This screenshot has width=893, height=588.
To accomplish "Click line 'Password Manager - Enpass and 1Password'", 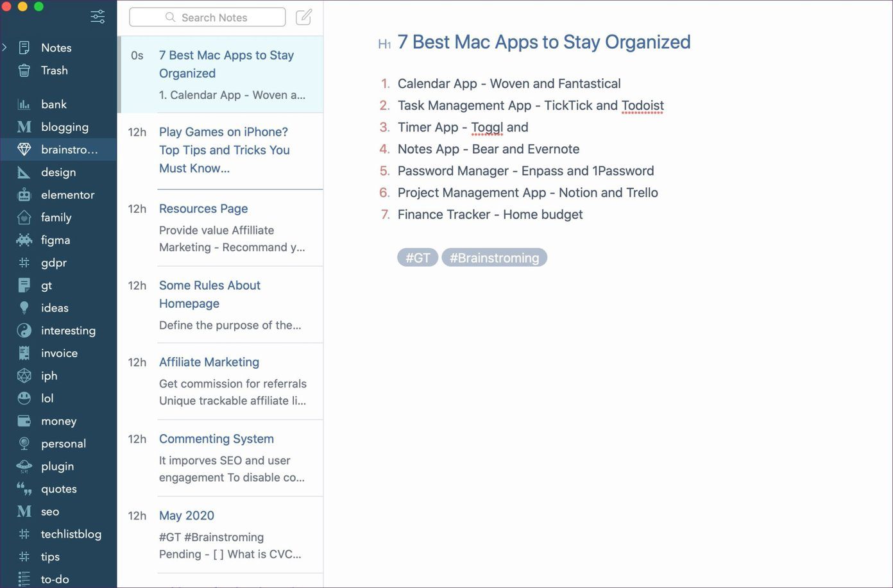I will point(525,171).
